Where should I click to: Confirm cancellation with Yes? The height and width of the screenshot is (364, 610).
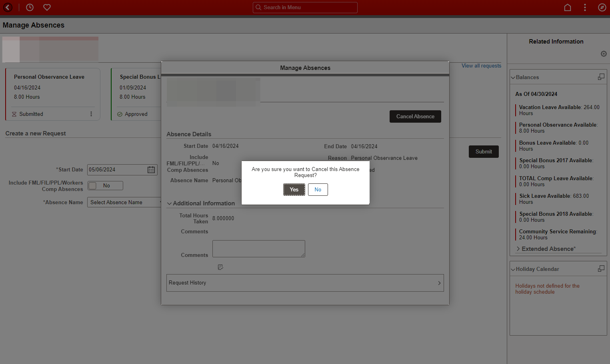click(294, 190)
